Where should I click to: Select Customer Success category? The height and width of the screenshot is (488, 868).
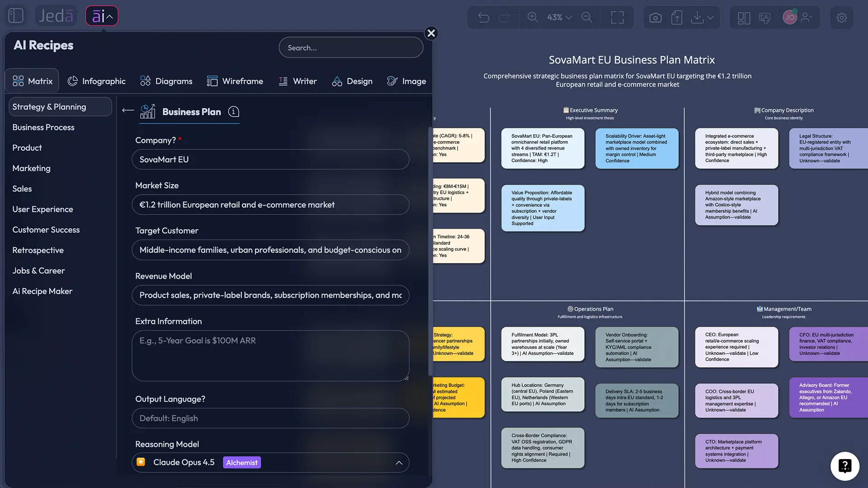click(x=46, y=230)
